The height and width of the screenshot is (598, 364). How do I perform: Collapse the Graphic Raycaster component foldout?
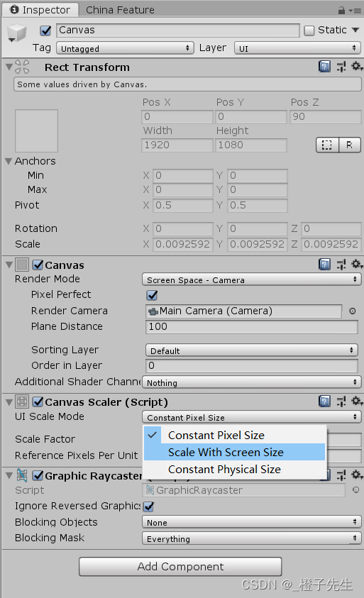(x=9, y=475)
